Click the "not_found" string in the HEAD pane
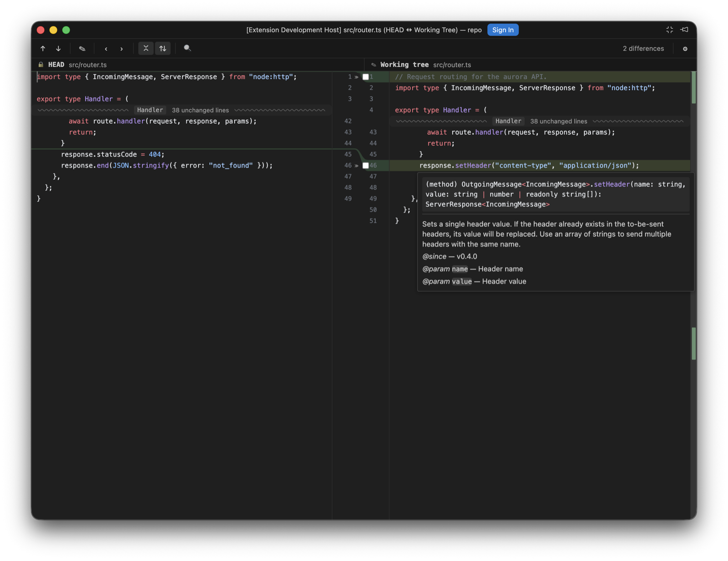 pyautogui.click(x=231, y=165)
